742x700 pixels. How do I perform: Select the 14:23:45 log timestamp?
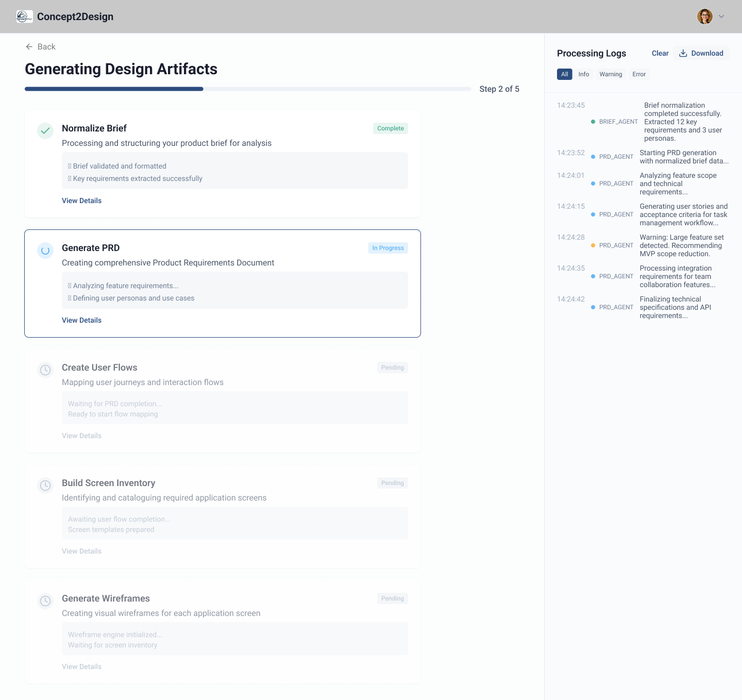click(571, 105)
